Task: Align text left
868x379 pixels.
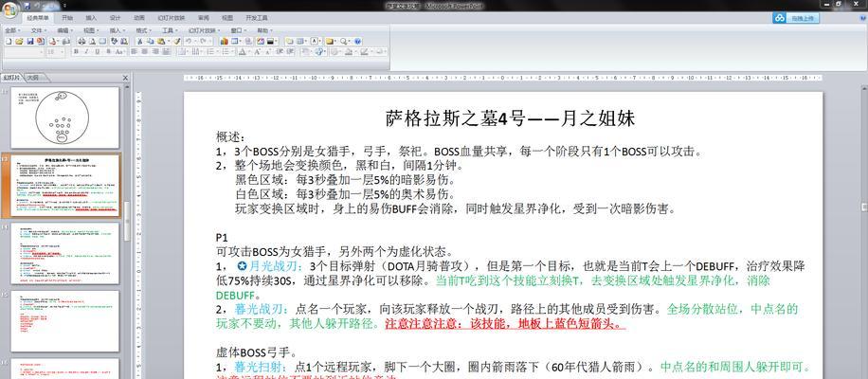Action: click(x=134, y=52)
